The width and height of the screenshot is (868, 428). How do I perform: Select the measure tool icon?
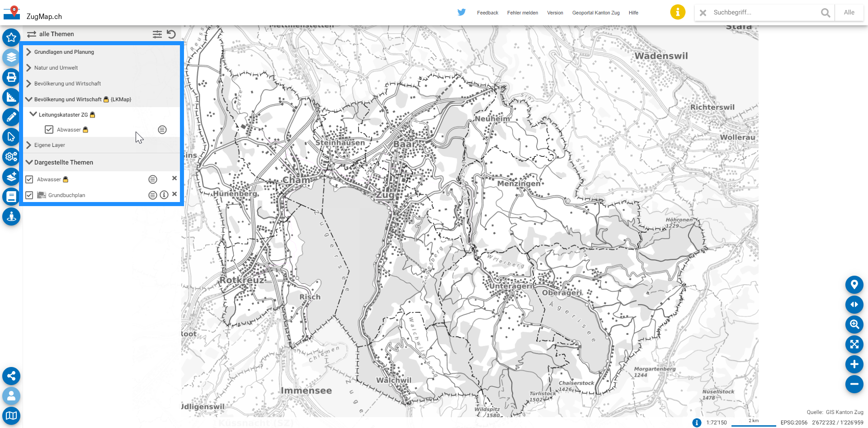pos(11,97)
